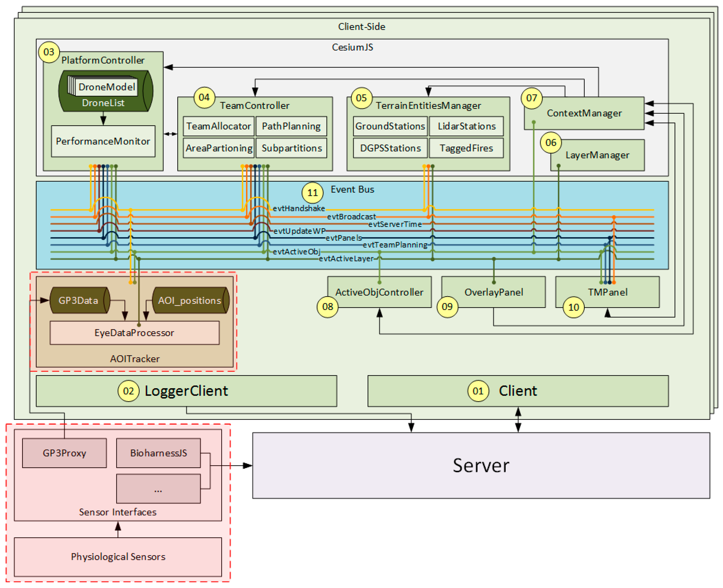Click the yellow circle numbered 04

tap(204, 98)
